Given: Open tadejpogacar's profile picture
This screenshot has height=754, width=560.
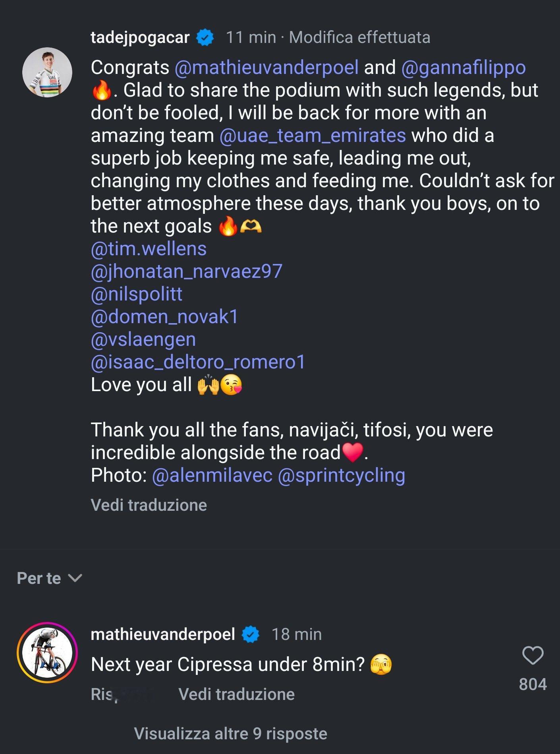Looking at the screenshot, I should click(47, 72).
